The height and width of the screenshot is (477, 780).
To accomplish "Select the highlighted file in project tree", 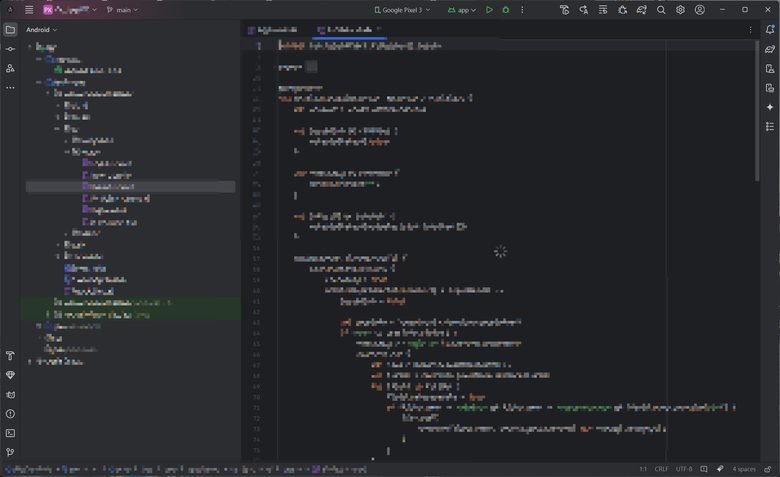I will click(130, 187).
